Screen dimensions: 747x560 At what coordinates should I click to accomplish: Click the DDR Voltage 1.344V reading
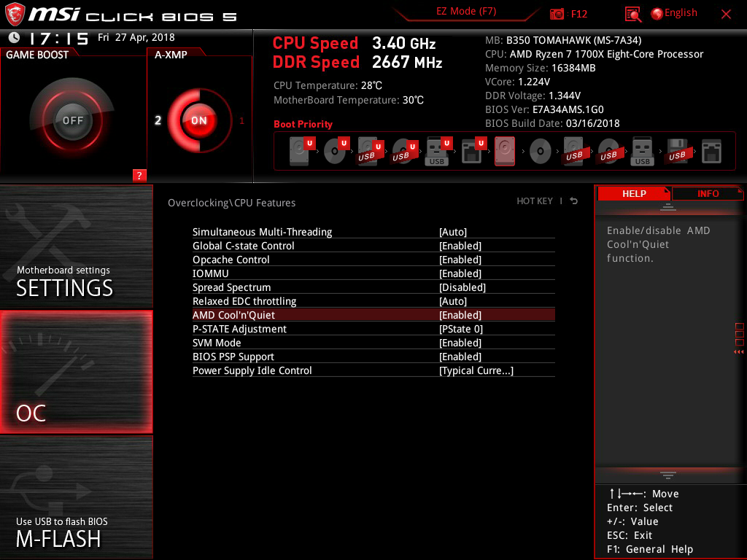[x=533, y=96]
